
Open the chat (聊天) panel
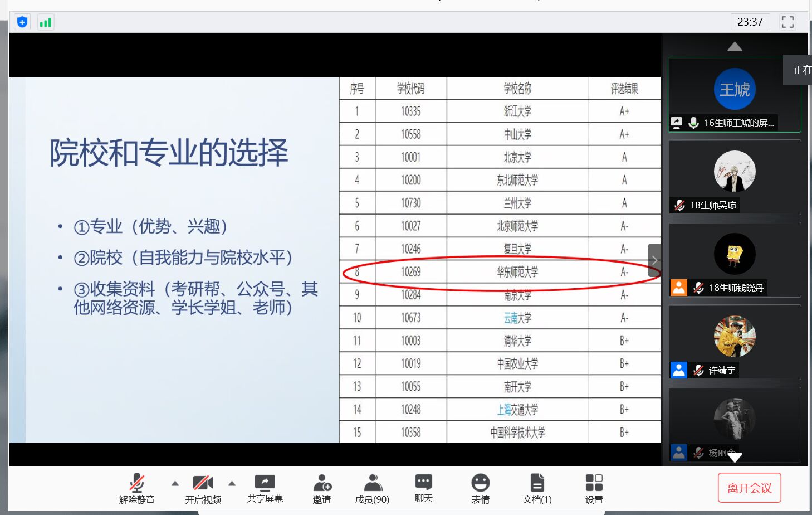click(x=423, y=488)
